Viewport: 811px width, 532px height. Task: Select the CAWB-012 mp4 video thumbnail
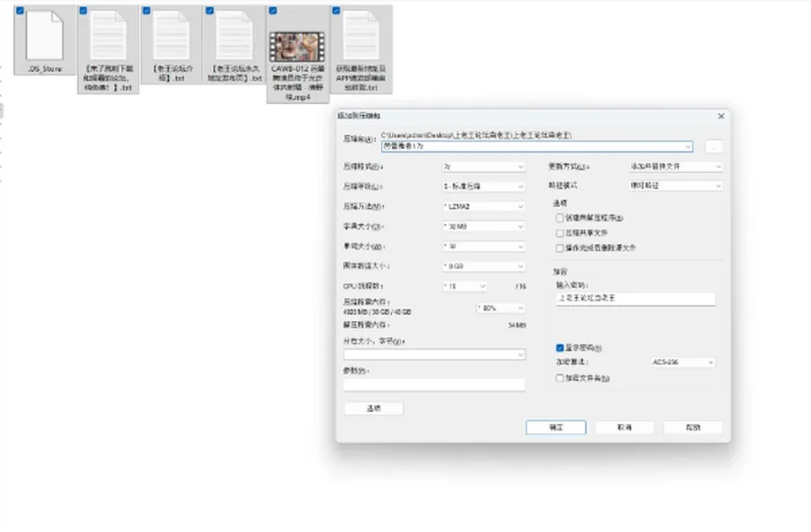(x=297, y=47)
